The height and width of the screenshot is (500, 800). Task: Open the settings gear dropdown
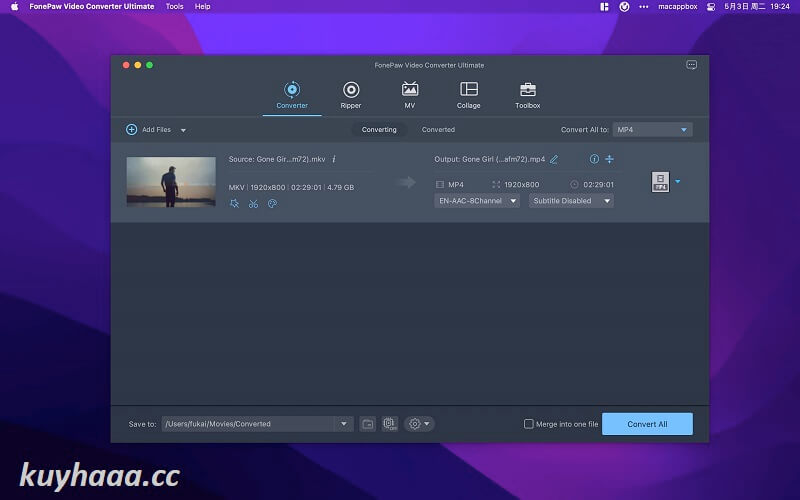tap(419, 424)
